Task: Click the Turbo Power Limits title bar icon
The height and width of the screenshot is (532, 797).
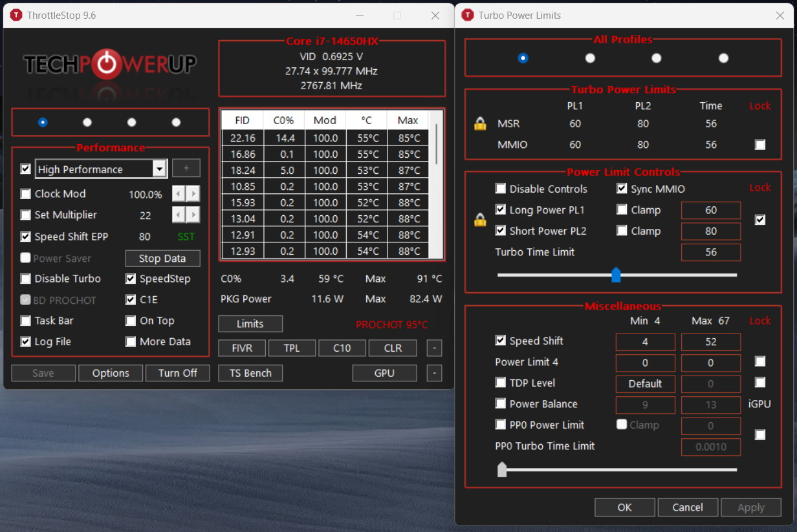Action: 468,15
